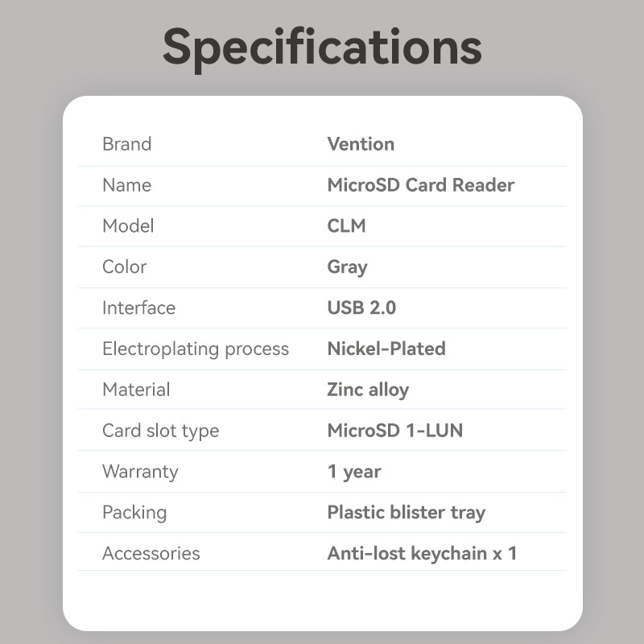644x644 pixels.
Task: Click the Interface label
Action: 138,308
